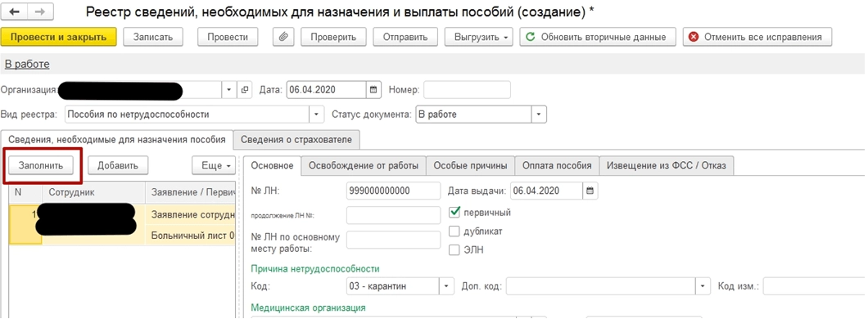Click Сотрудник column header
This screenshot has height=319, width=868.
click(x=93, y=193)
